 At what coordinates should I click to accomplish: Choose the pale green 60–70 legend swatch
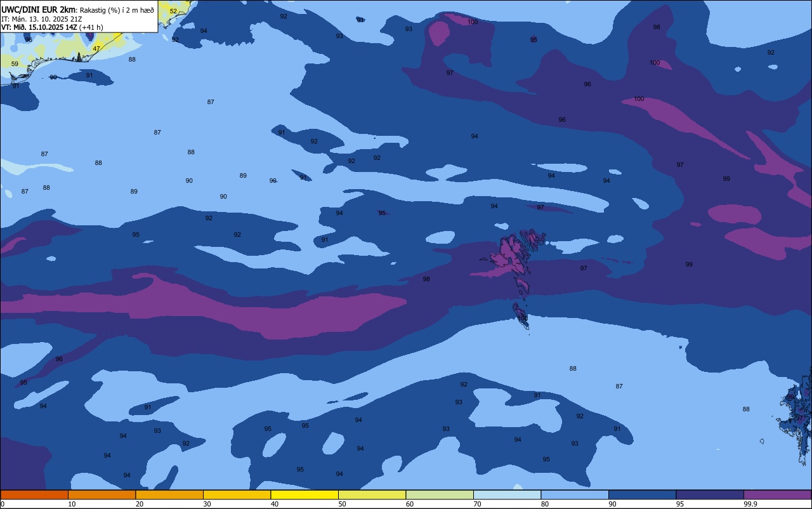coord(440,494)
